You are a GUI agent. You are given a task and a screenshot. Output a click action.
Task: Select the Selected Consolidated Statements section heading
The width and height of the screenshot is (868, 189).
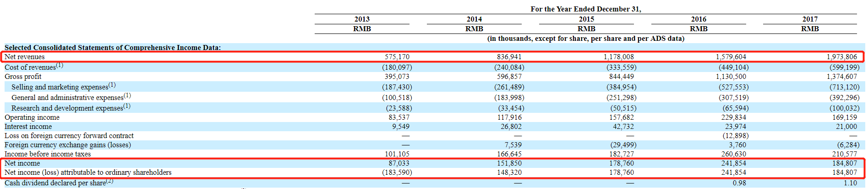(113, 48)
